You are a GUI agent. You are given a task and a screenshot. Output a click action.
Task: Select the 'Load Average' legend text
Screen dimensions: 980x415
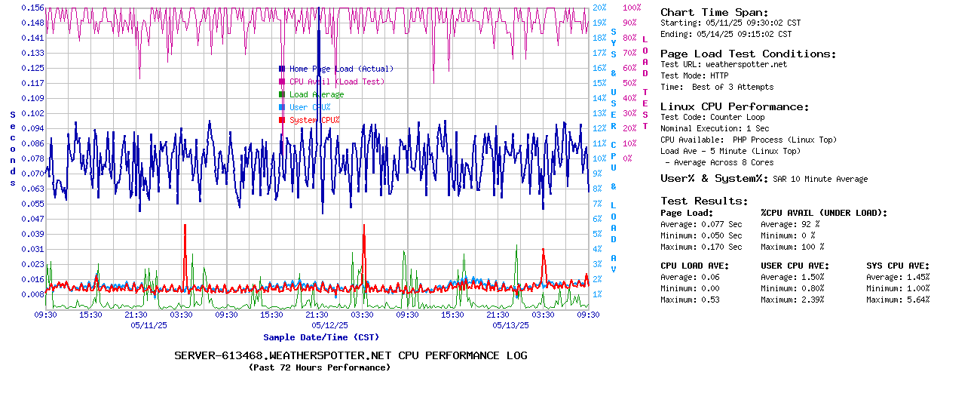coord(317,94)
